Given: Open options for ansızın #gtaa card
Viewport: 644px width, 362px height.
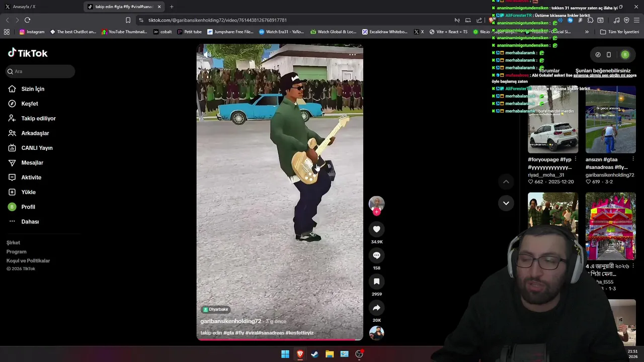Looking at the screenshot, I should [x=633, y=159].
